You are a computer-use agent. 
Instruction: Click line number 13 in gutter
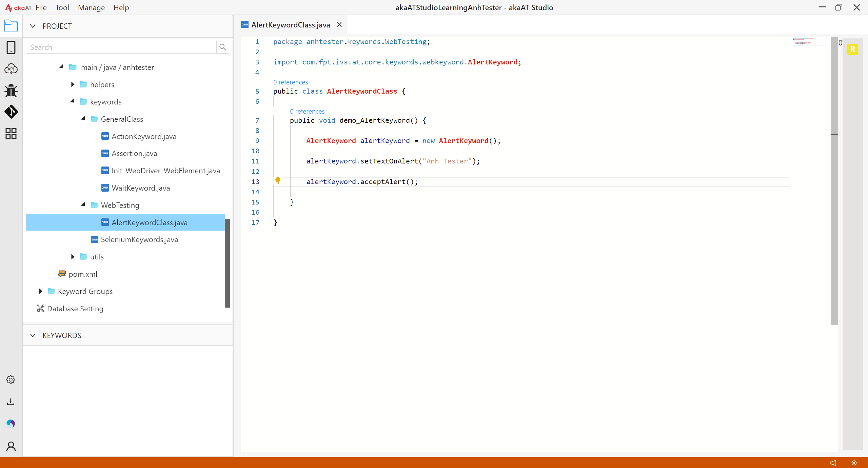click(255, 182)
